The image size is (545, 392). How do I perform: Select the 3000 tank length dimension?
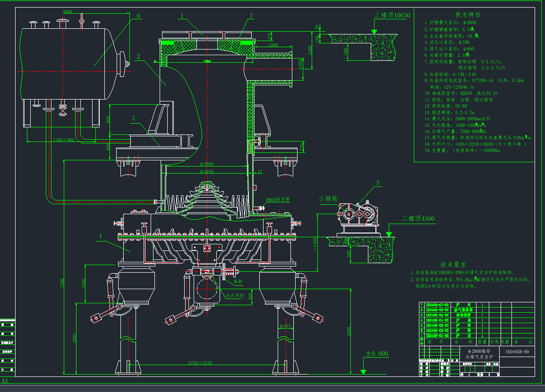(68, 12)
